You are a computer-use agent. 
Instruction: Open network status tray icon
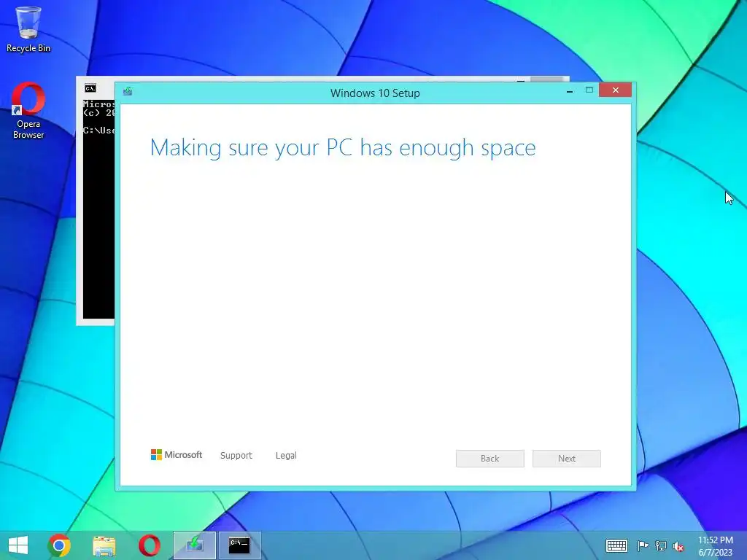[x=661, y=545]
